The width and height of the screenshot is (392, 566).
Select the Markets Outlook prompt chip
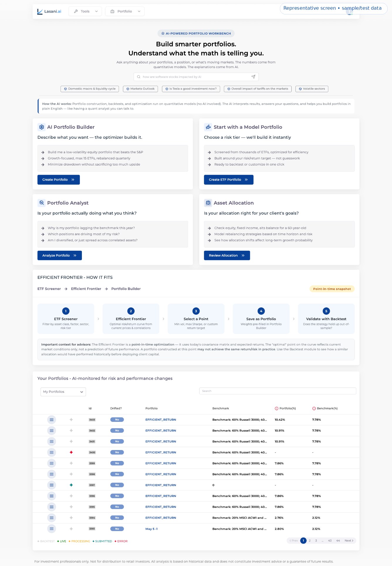[141, 89]
